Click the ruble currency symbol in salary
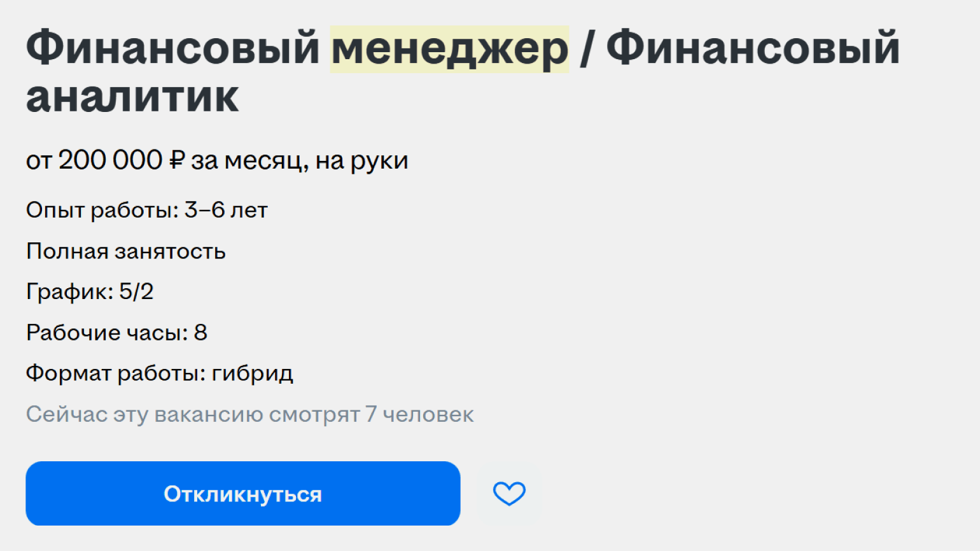Viewport: 980px width, 551px height. coord(176,160)
